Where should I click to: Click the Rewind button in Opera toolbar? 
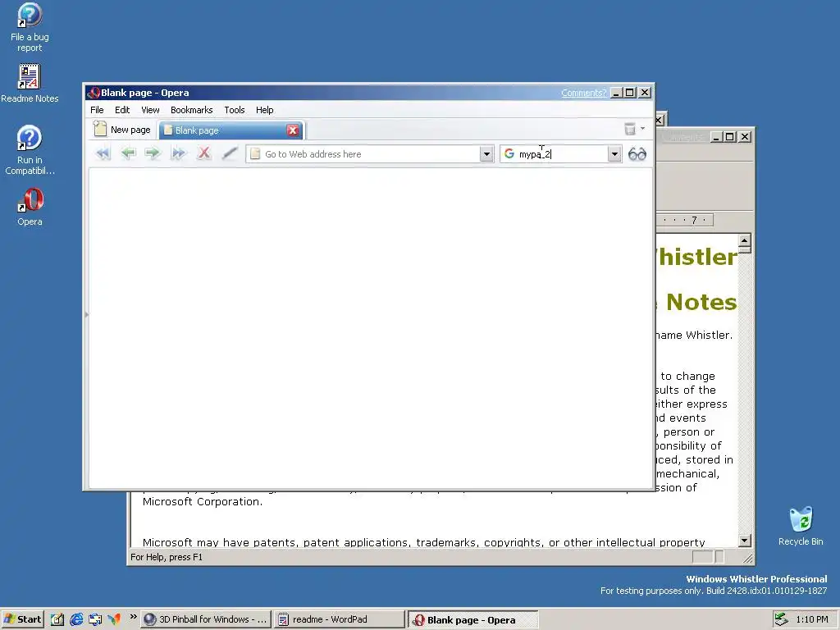click(x=103, y=153)
